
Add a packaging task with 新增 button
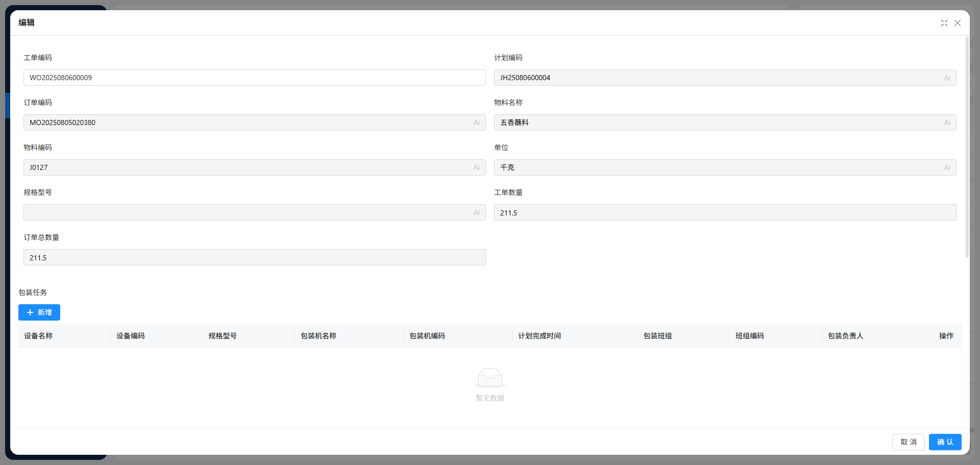tap(39, 312)
